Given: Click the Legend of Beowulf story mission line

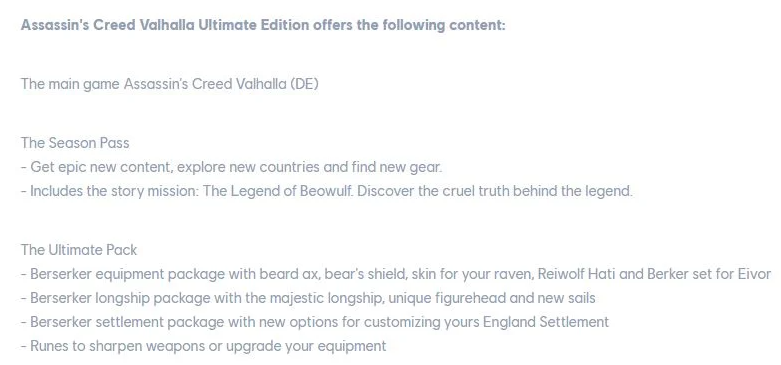Looking at the screenshot, I should pyautogui.click(x=327, y=191).
